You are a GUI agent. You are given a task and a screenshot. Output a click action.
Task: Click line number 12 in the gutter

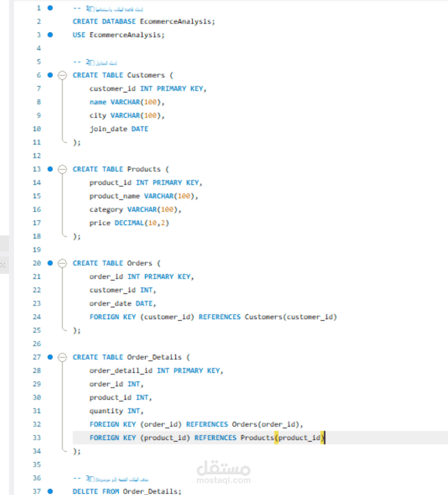click(x=37, y=156)
